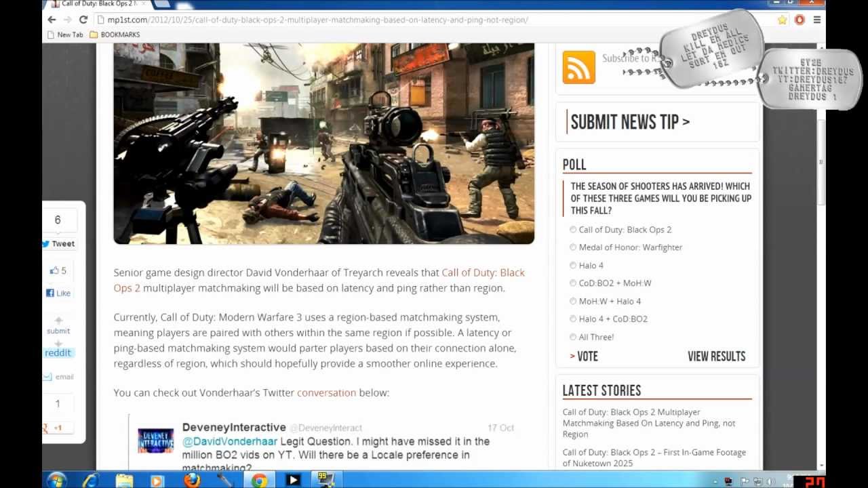The height and width of the screenshot is (488, 868).
Task: Select poll option Halo 4
Action: (x=573, y=266)
